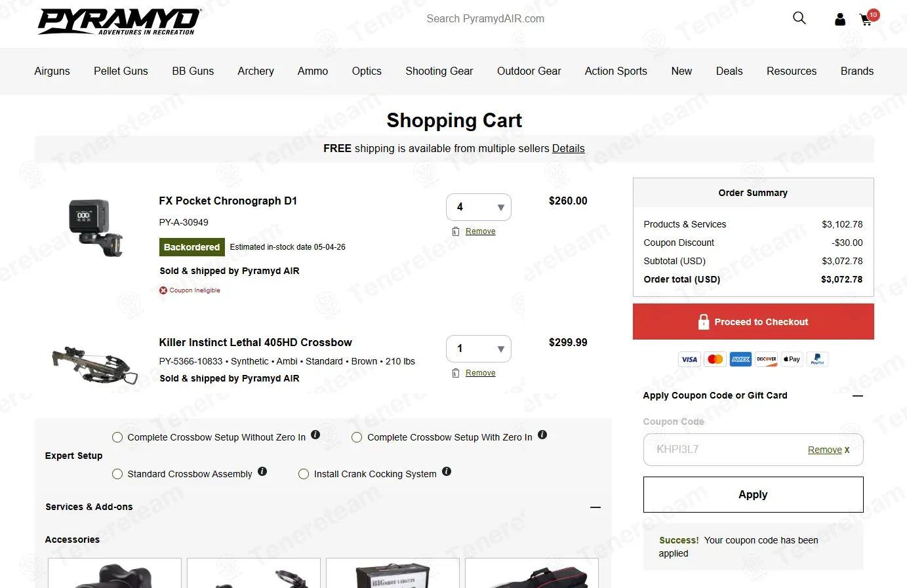Open the BB Guns menu
Screen dimensions: 907x588
click(193, 71)
